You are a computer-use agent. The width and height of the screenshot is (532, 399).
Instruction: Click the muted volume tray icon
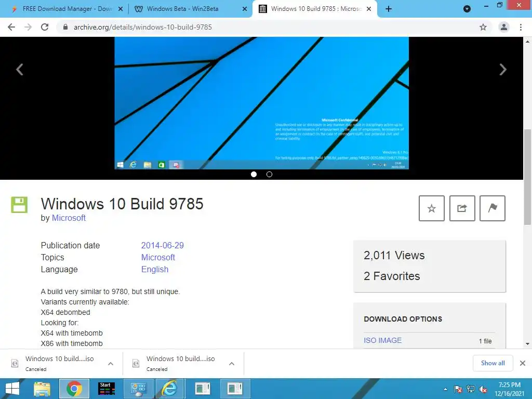(x=483, y=390)
